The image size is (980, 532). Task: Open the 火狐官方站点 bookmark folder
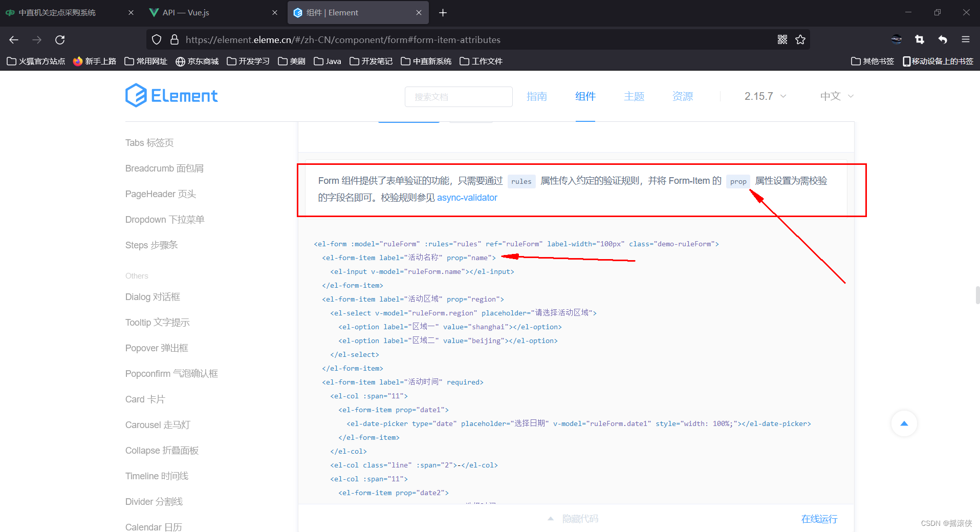(36, 61)
